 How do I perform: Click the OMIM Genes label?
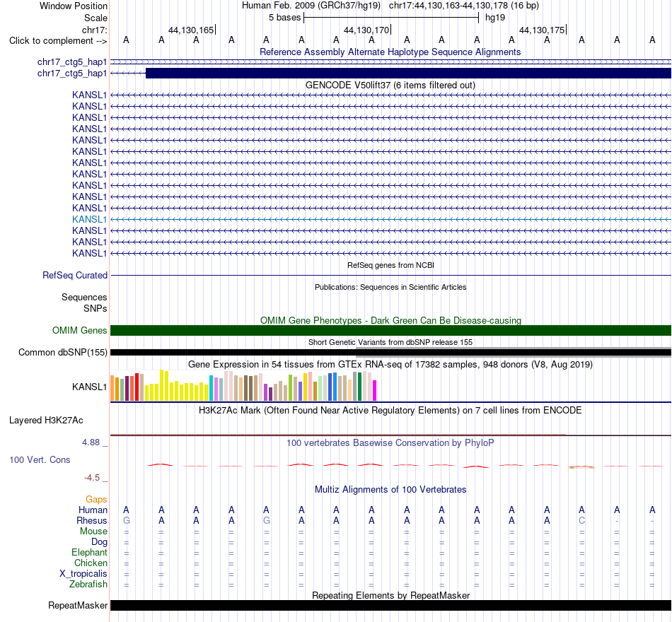coord(79,330)
